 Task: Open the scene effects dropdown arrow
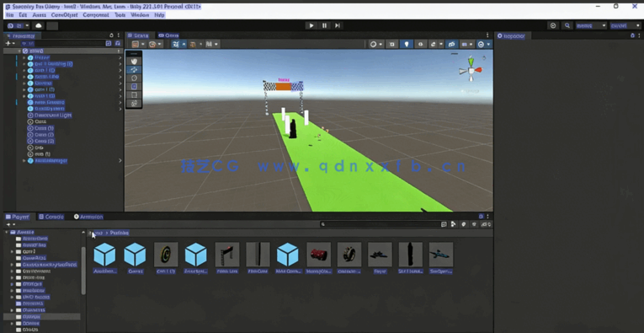(441, 44)
